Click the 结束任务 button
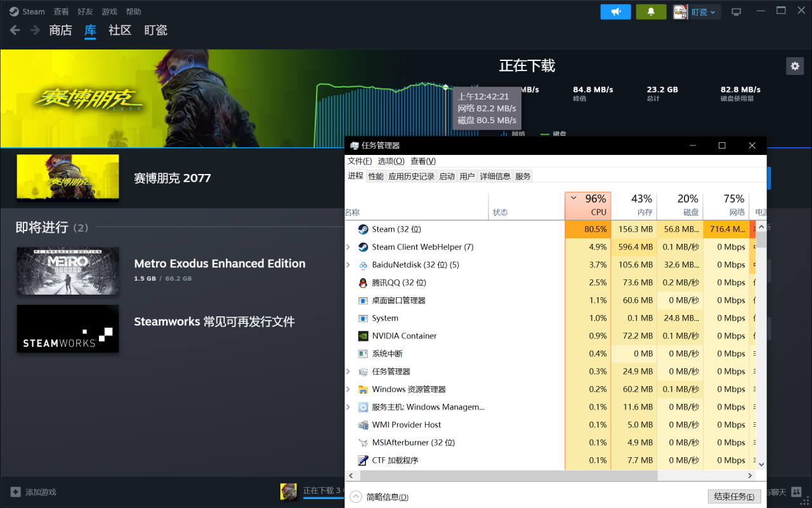This screenshot has height=508, width=812. click(x=734, y=496)
